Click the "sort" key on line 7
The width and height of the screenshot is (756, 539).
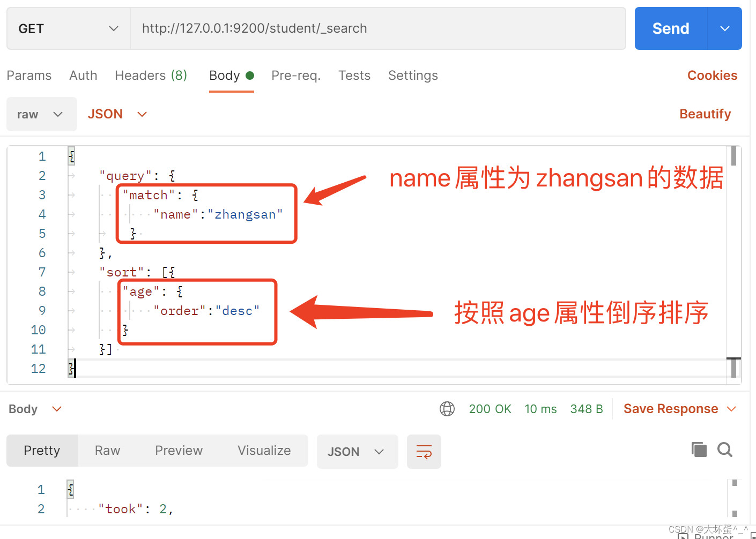point(122,272)
